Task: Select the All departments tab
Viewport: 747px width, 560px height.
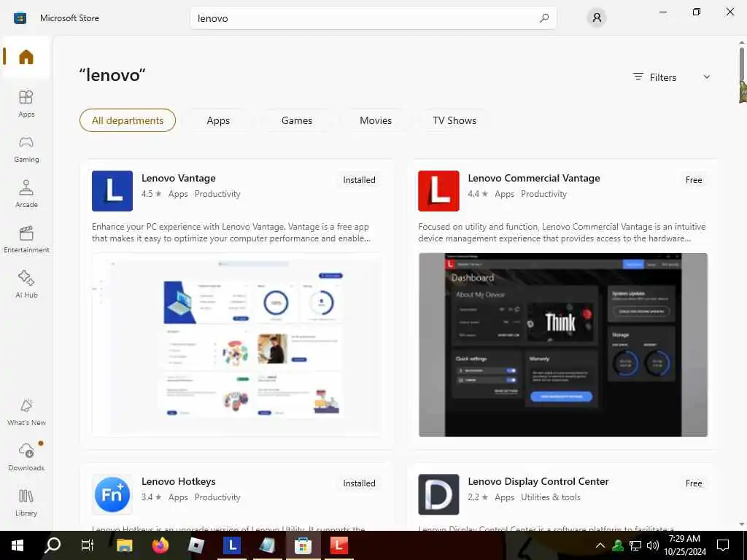Action: pos(128,120)
